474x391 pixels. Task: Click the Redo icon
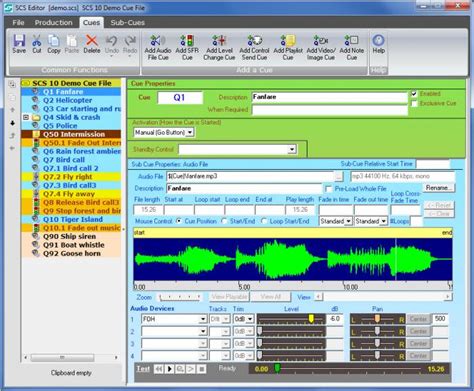click(130, 44)
